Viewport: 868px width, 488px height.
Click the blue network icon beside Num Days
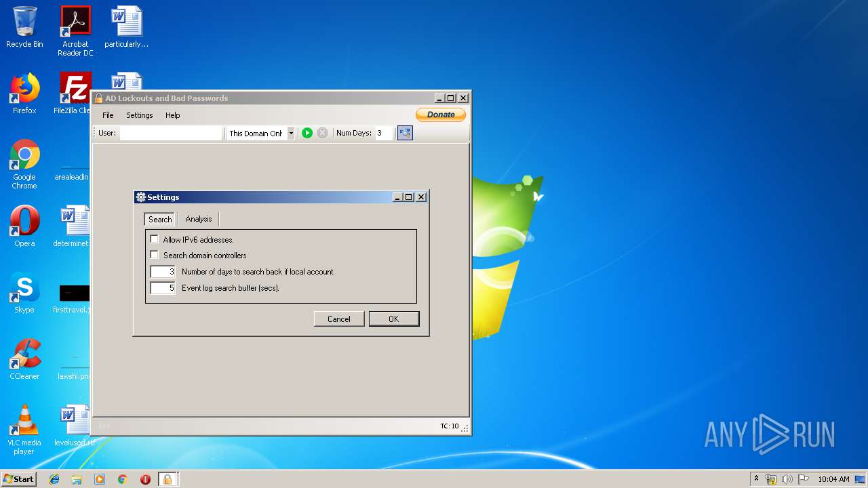click(x=405, y=133)
